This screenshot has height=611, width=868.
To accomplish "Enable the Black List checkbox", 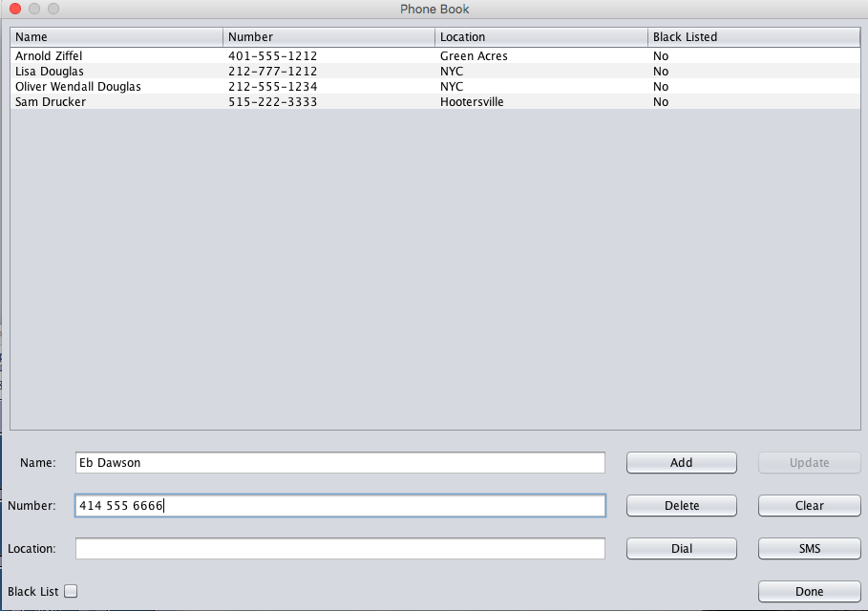I will point(71,591).
